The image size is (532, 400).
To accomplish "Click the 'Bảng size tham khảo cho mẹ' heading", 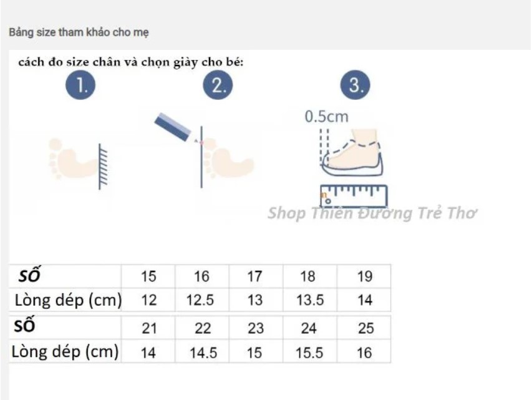I will point(79,32).
